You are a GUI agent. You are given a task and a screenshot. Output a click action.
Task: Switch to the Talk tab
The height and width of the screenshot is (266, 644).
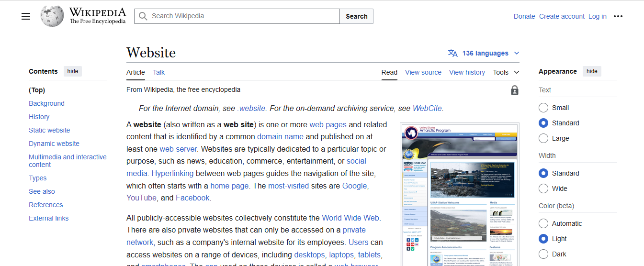(158, 72)
